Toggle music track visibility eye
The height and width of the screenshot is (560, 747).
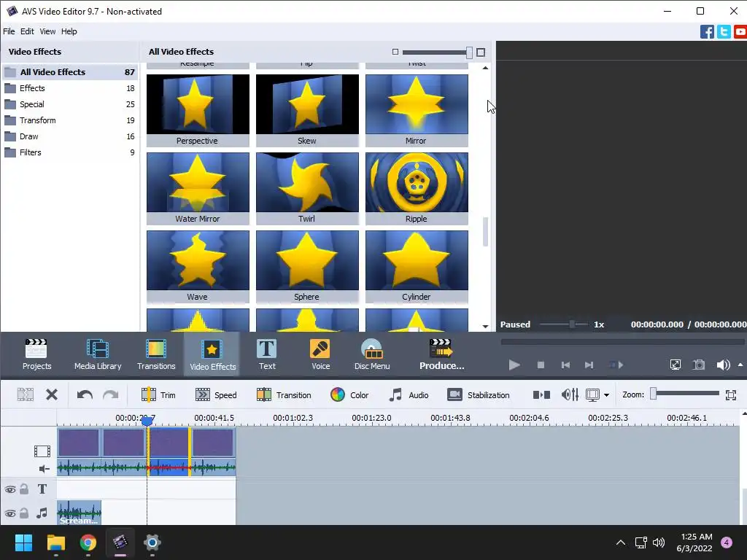pos(10,514)
